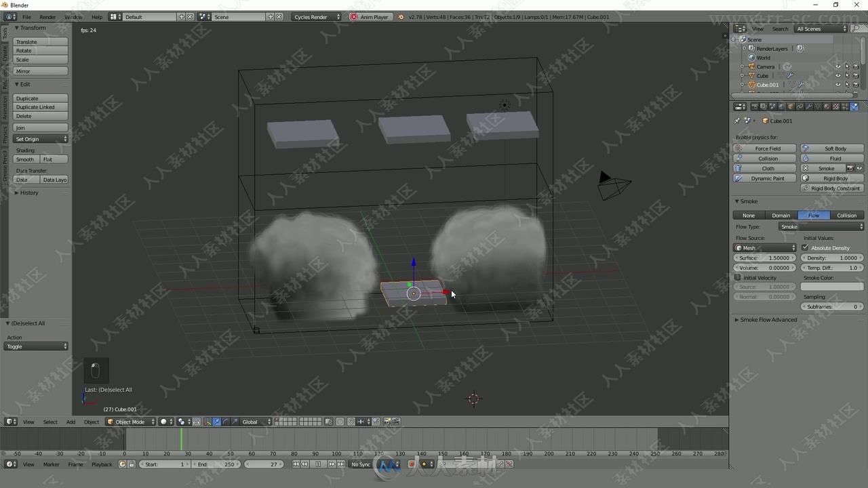
Task: Jump to the timeline end frame
Action: coord(341,464)
